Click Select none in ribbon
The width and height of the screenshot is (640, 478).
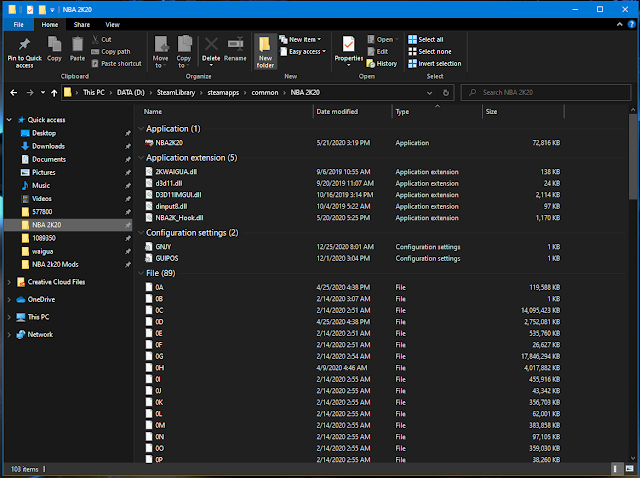coord(430,51)
